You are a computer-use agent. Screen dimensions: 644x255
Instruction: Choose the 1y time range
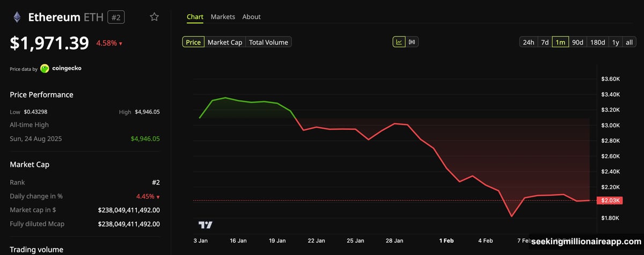pyautogui.click(x=615, y=42)
